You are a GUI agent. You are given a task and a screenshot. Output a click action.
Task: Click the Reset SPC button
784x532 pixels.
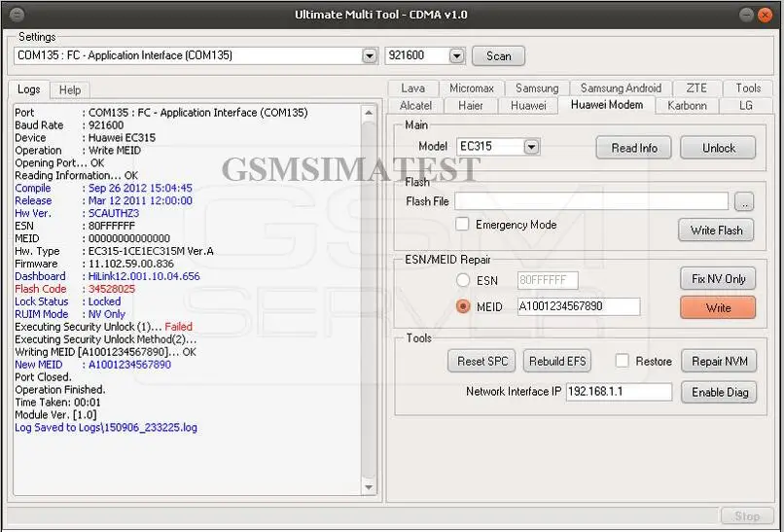tap(482, 361)
